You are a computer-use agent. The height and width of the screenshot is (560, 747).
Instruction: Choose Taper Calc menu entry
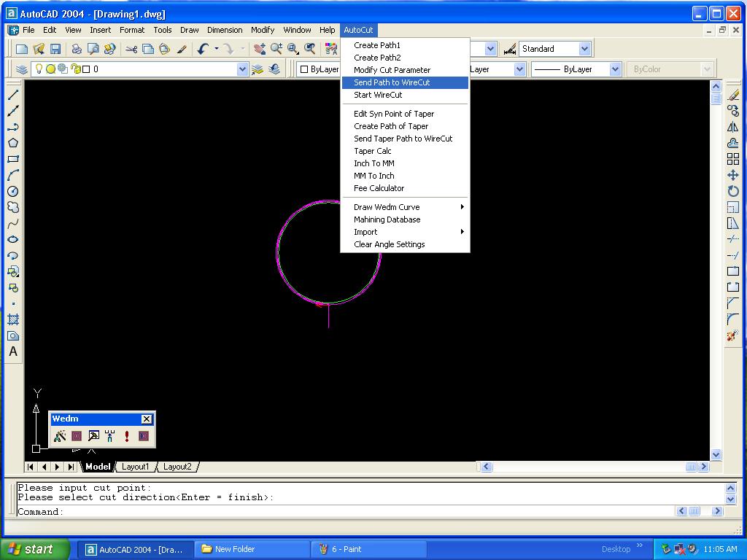pos(405,151)
